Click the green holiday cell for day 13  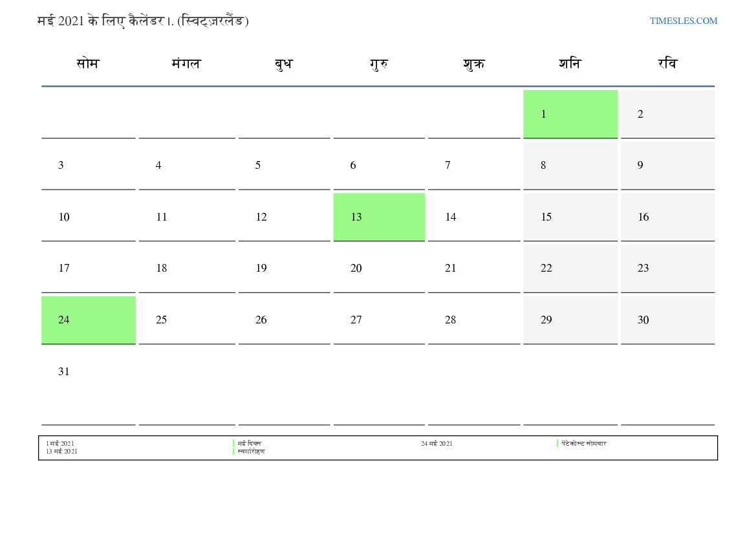coord(379,217)
